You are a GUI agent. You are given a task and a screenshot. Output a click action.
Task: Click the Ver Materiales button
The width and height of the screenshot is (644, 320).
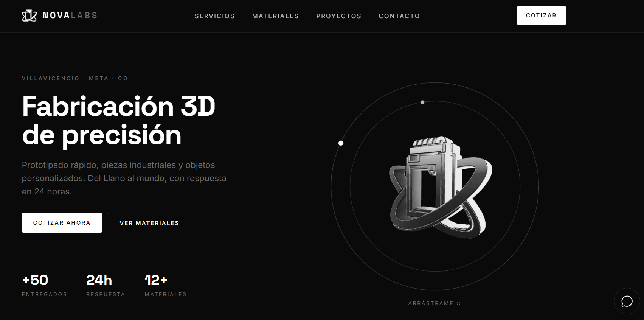coord(149,223)
